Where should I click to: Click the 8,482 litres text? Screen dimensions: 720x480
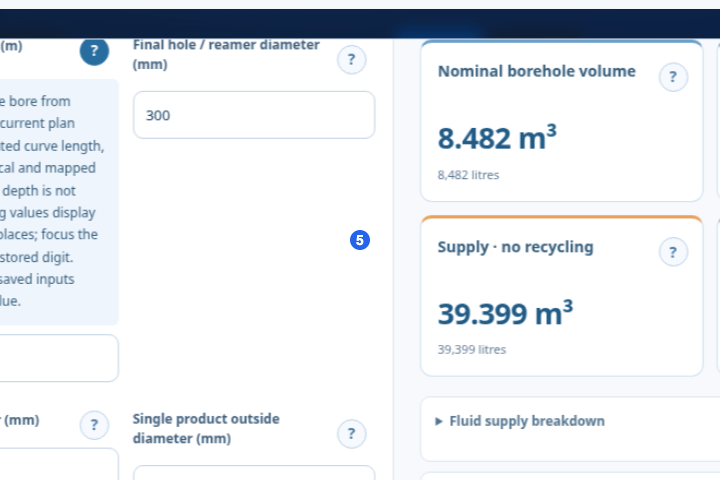tap(468, 175)
